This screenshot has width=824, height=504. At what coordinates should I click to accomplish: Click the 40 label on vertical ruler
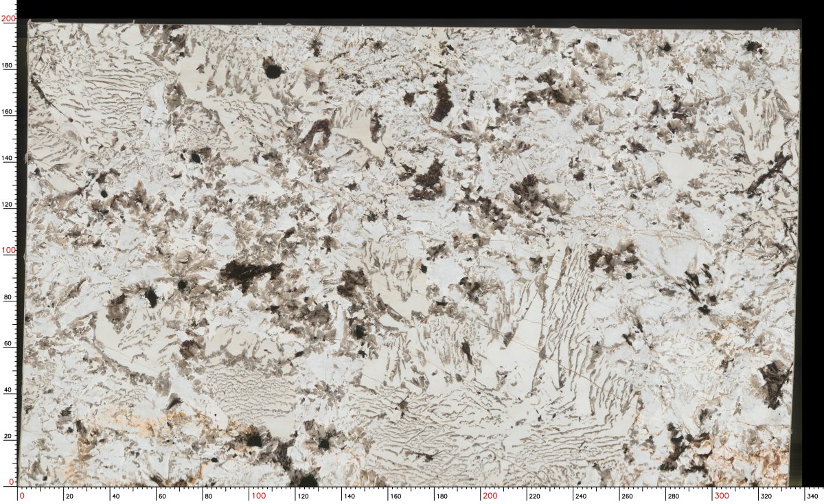8,390
